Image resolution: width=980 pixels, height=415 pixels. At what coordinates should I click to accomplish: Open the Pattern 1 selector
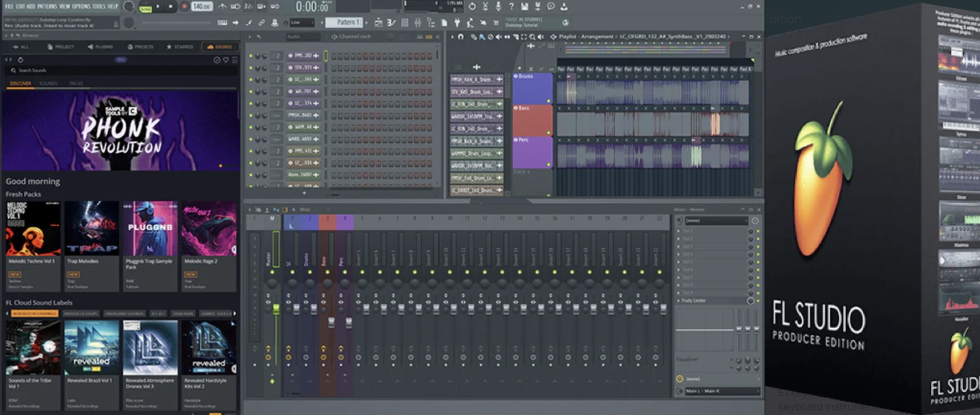pos(344,22)
